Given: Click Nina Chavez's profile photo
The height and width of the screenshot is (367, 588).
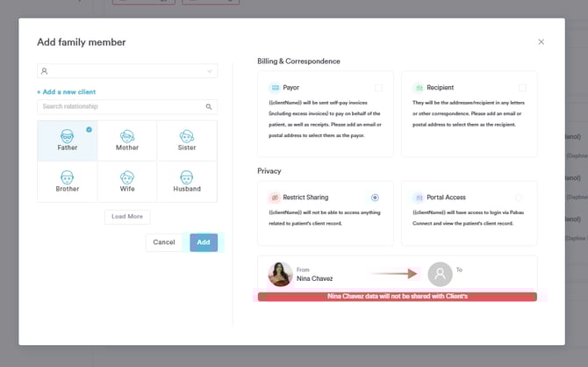Looking at the screenshot, I should pos(280,275).
